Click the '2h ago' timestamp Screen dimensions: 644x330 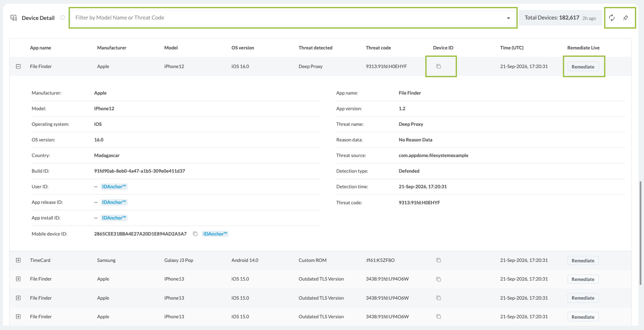tap(589, 18)
